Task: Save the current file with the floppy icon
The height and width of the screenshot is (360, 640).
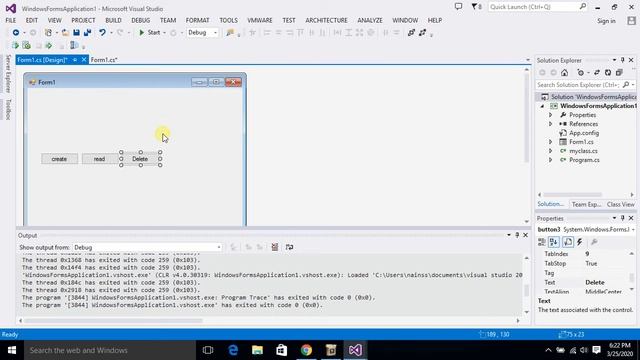Action: tap(76, 33)
